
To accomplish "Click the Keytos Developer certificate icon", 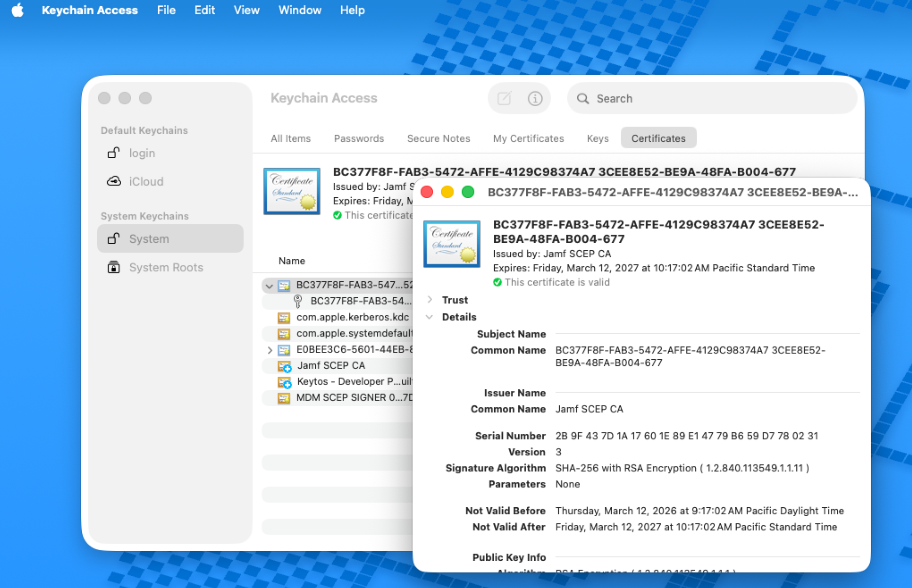I will [284, 382].
